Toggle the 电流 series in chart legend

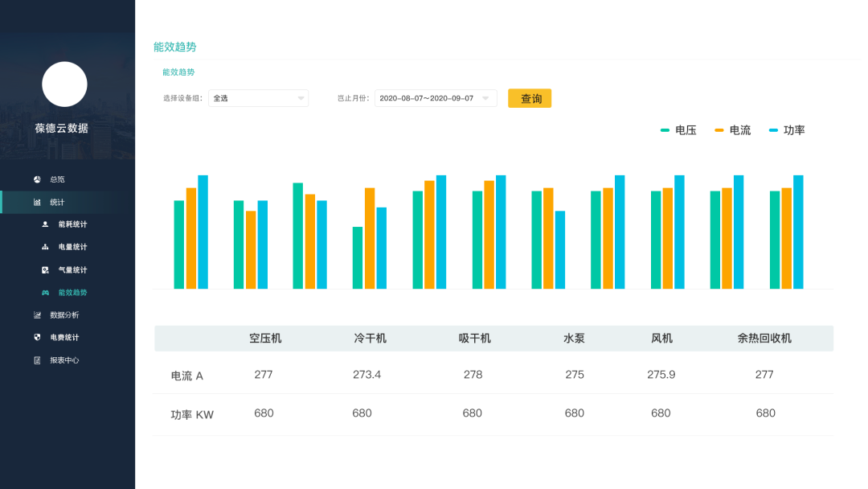732,130
